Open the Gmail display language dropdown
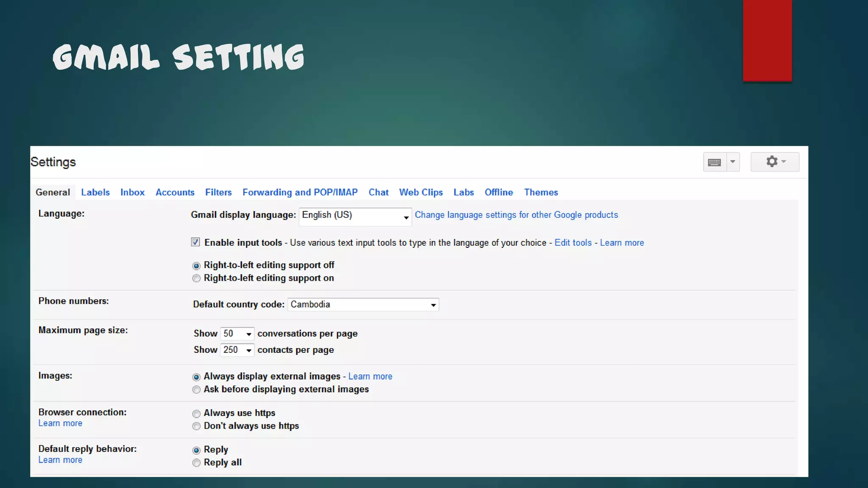The height and width of the screenshot is (488, 868). click(355, 216)
